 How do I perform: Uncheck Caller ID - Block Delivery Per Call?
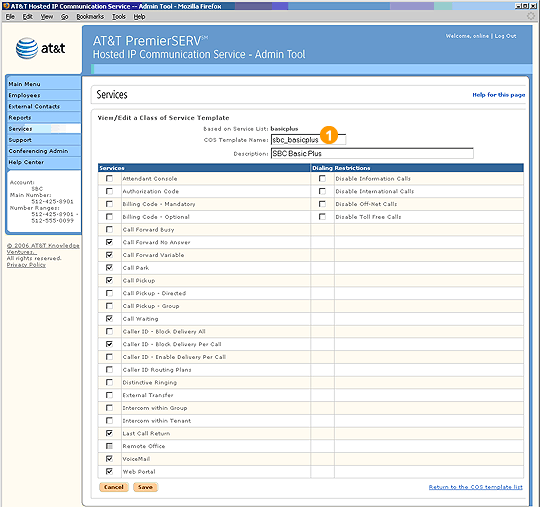coord(110,344)
